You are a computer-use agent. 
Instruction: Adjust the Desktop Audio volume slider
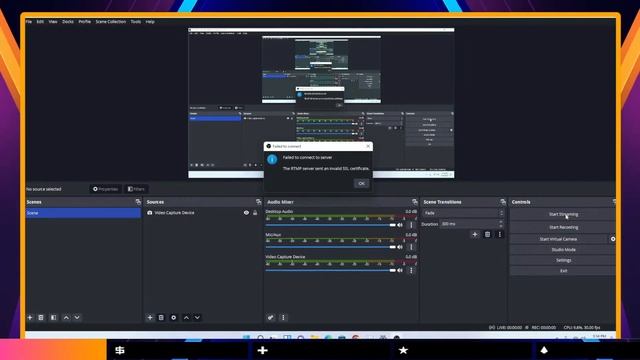331,225
